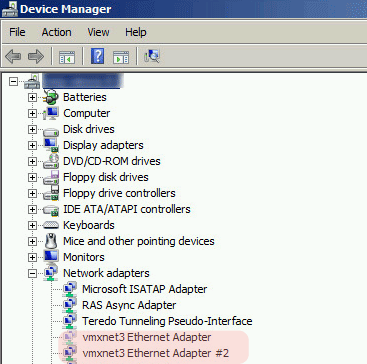Click the Network adapters category icon
Viewport: 367px width, 364px height.
51,273
